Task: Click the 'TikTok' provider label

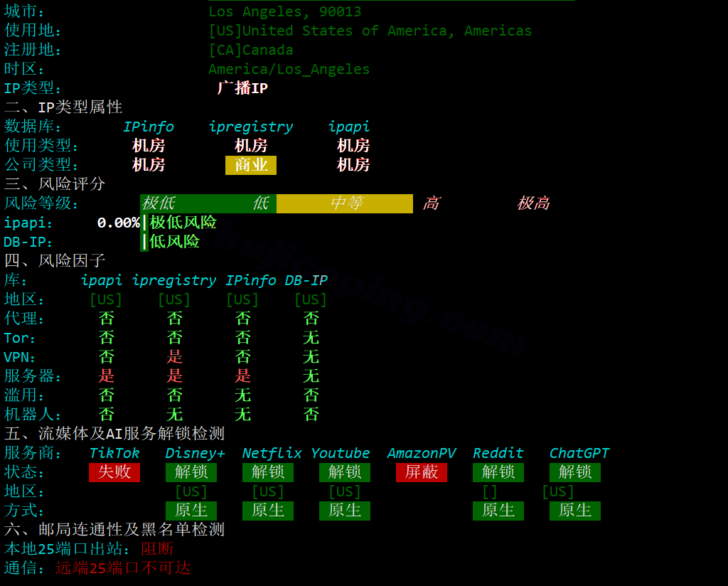Action: coord(114,453)
